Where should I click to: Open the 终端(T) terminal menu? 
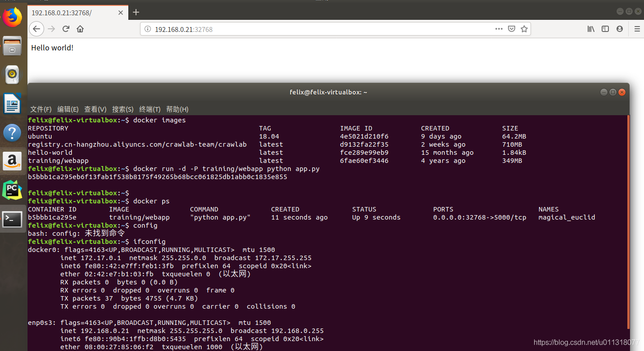click(150, 109)
